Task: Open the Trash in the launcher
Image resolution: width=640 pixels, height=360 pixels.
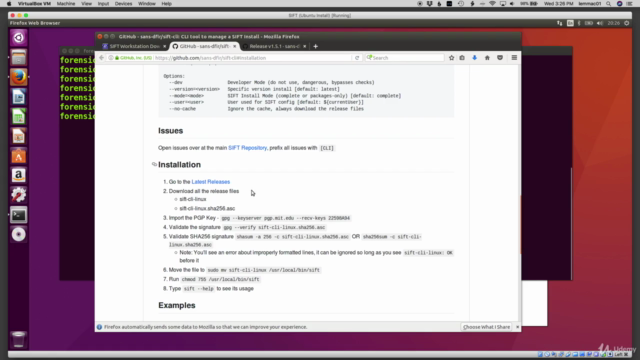Action: [18, 339]
